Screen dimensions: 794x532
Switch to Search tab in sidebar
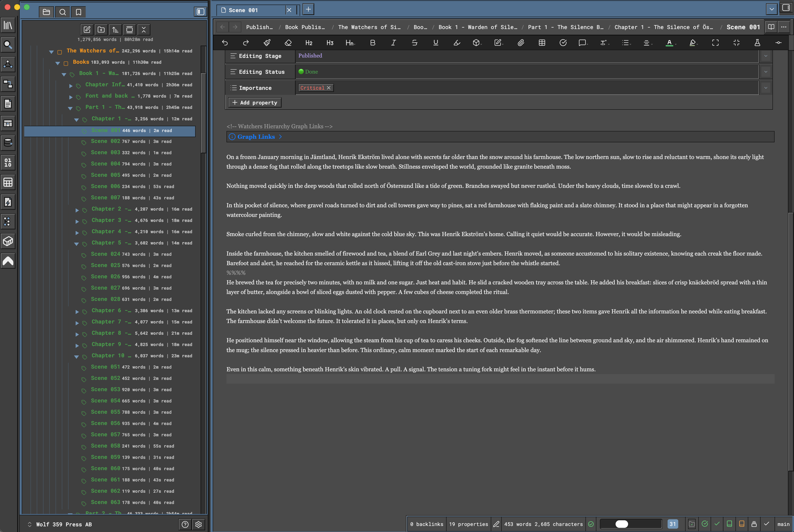pos(62,12)
